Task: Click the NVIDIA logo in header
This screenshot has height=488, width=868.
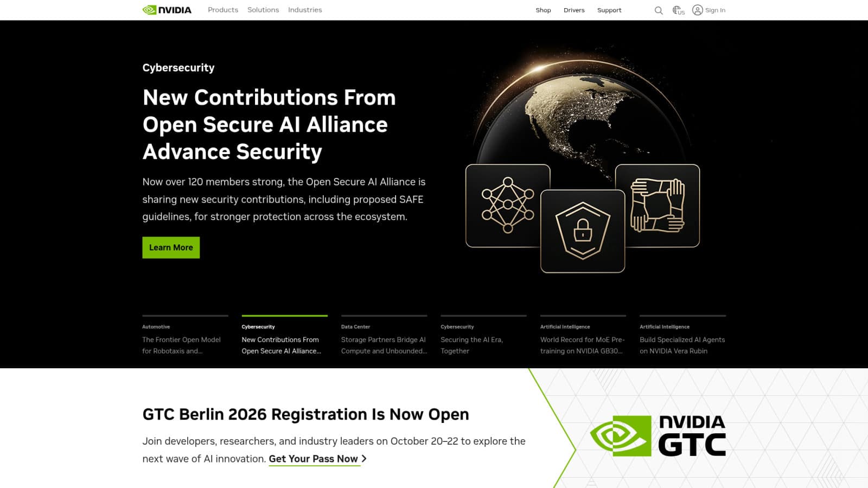Action: pos(167,10)
